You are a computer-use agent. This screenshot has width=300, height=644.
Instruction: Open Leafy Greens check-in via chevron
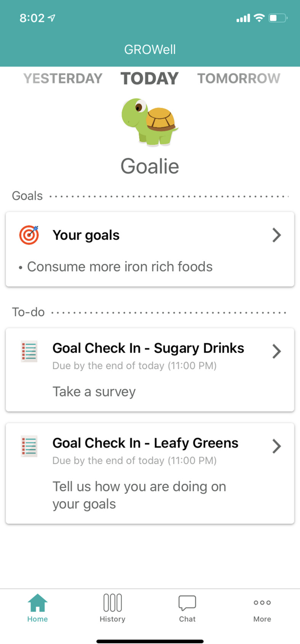(277, 446)
